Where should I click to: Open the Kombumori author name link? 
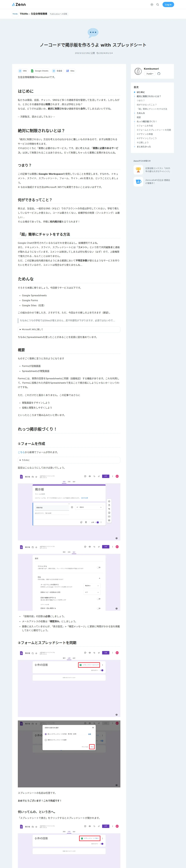[151, 69]
